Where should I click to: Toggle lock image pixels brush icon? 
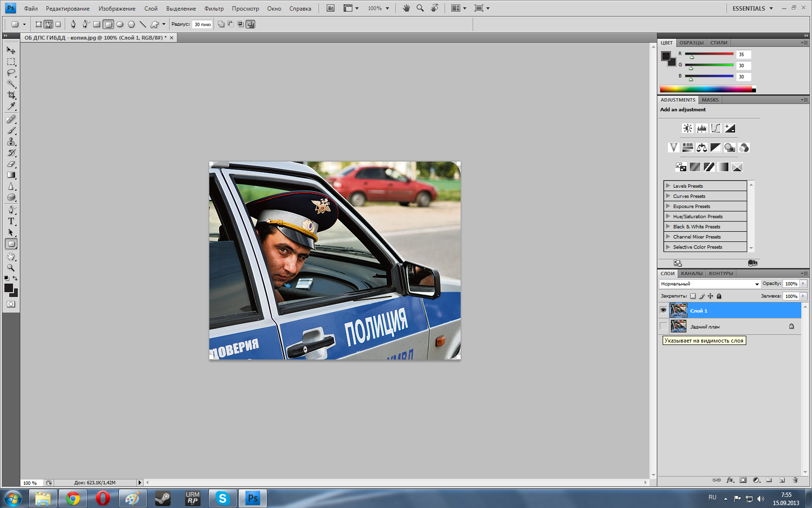click(702, 296)
